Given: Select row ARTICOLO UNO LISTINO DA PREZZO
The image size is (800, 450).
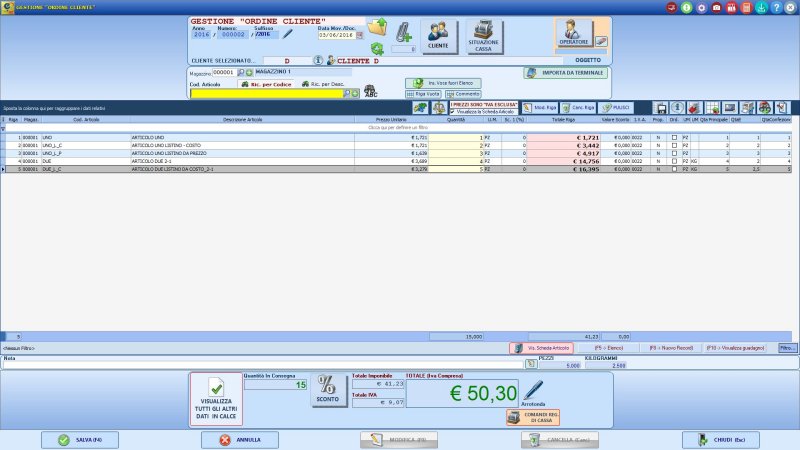Looking at the screenshot, I should [396, 153].
